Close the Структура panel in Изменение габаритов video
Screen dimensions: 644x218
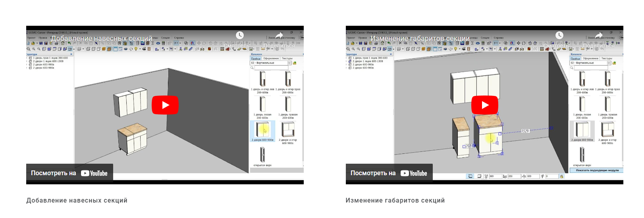391,54
